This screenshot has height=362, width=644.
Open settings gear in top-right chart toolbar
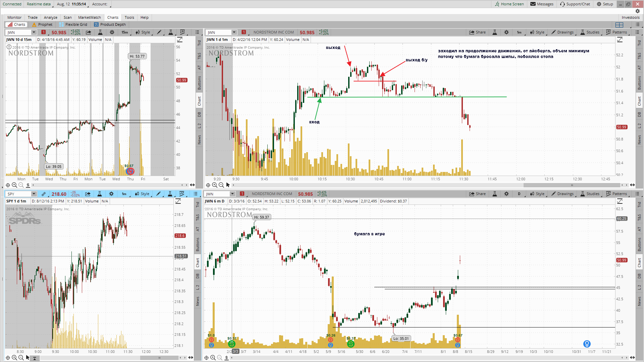point(506,32)
